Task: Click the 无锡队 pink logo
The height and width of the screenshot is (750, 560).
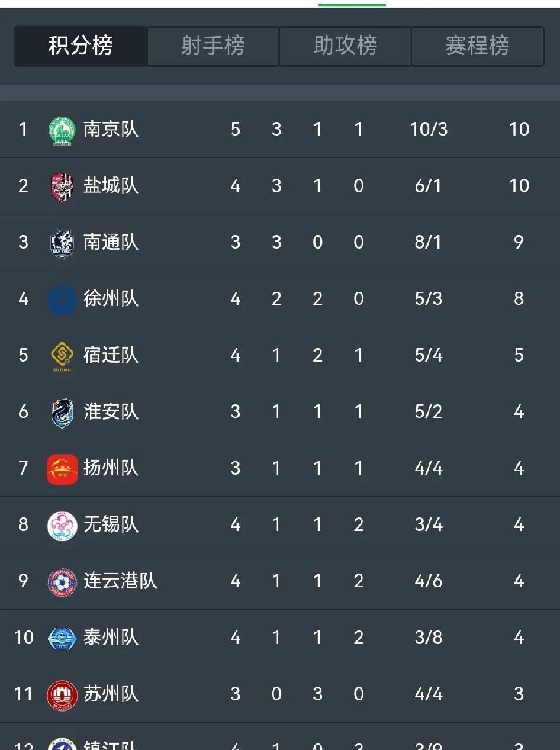Action: (62, 526)
